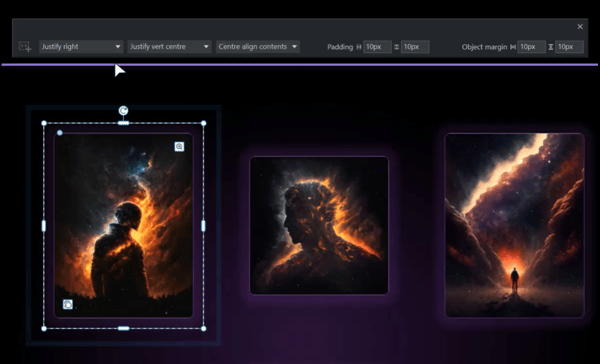Click the small blue corner radius dot

point(60,133)
